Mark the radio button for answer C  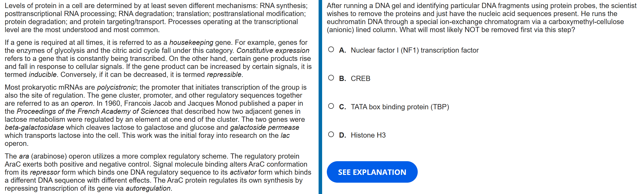(x=331, y=106)
